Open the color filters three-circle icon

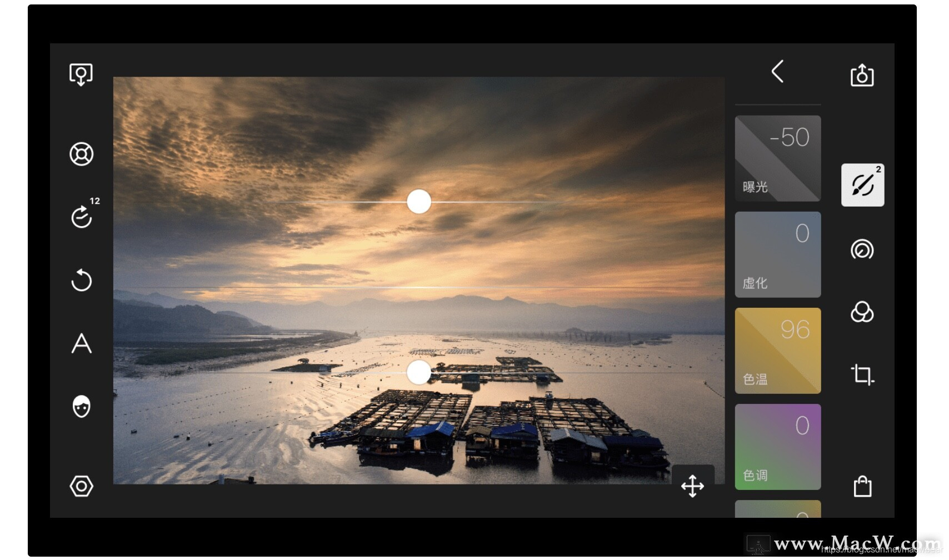pos(862,312)
